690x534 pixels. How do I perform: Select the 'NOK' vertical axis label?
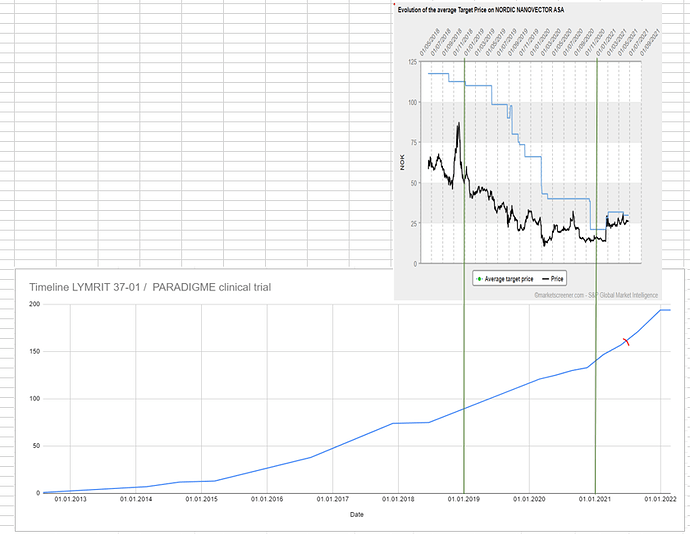(x=402, y=162)
